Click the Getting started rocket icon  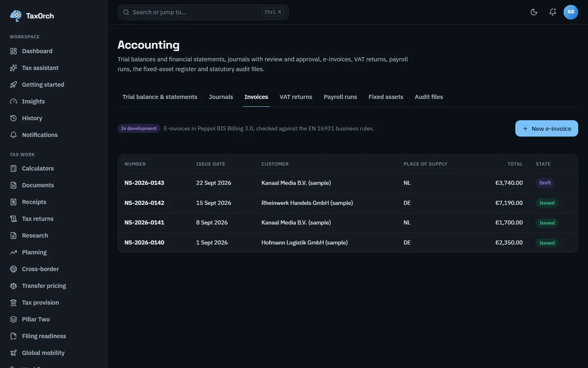[x=13, y=85]
